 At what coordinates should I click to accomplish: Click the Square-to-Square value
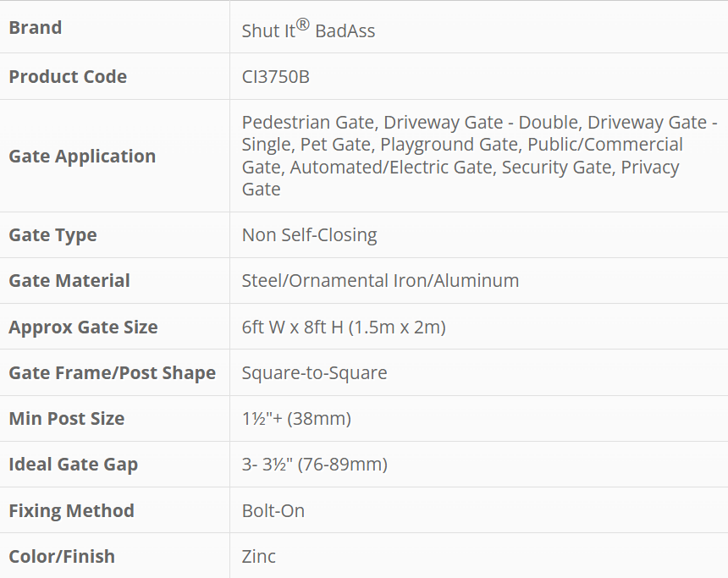pyautogui.click(x=314, y=373)
